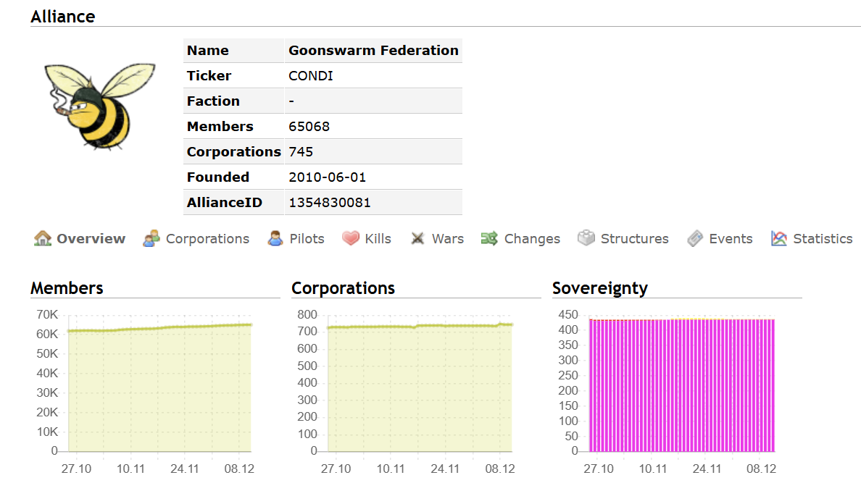The height and width of the screenshot is (504, 861).
Task: Click the Statistics chart icon
Action: (779, 238)
